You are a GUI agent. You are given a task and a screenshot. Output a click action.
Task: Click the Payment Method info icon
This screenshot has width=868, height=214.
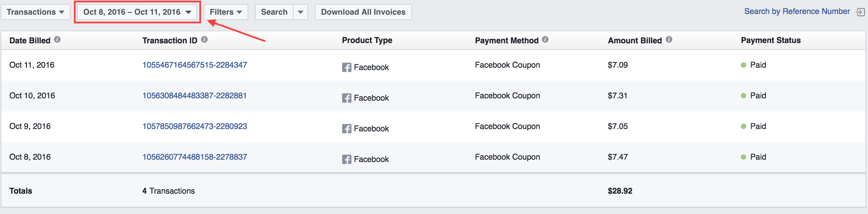(x=545, y=39)
